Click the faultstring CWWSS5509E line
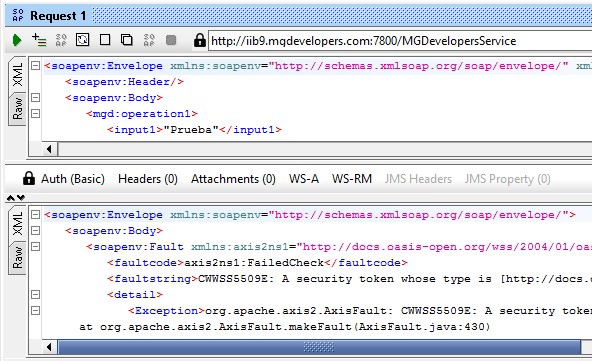The width and height of the screenshot is (592, 361). (350, 279)
